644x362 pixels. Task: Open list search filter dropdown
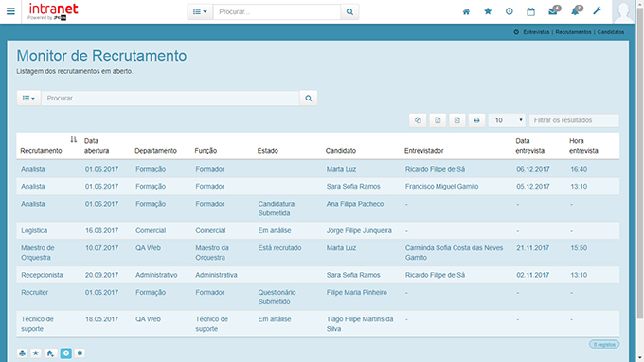click(x=28, y=99)
